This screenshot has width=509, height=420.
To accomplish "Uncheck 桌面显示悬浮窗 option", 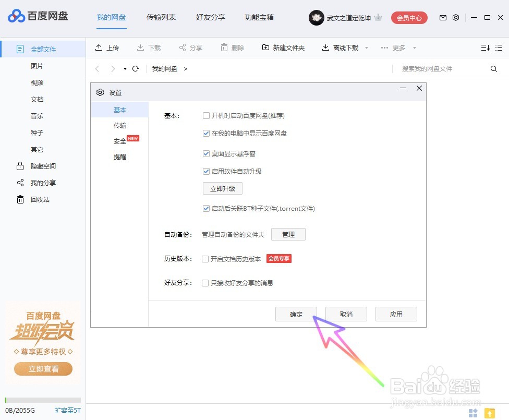I will pyautogui.click(x=207, y=153).
